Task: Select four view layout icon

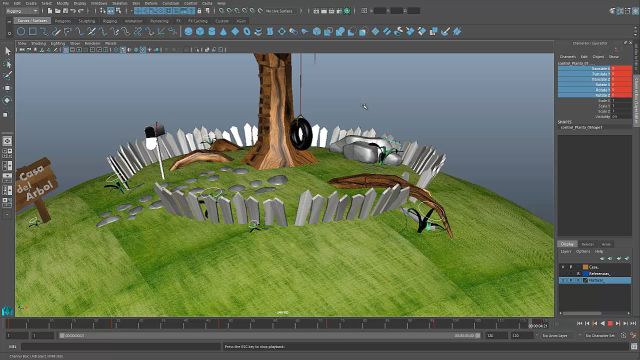Action: pos(7,153)
